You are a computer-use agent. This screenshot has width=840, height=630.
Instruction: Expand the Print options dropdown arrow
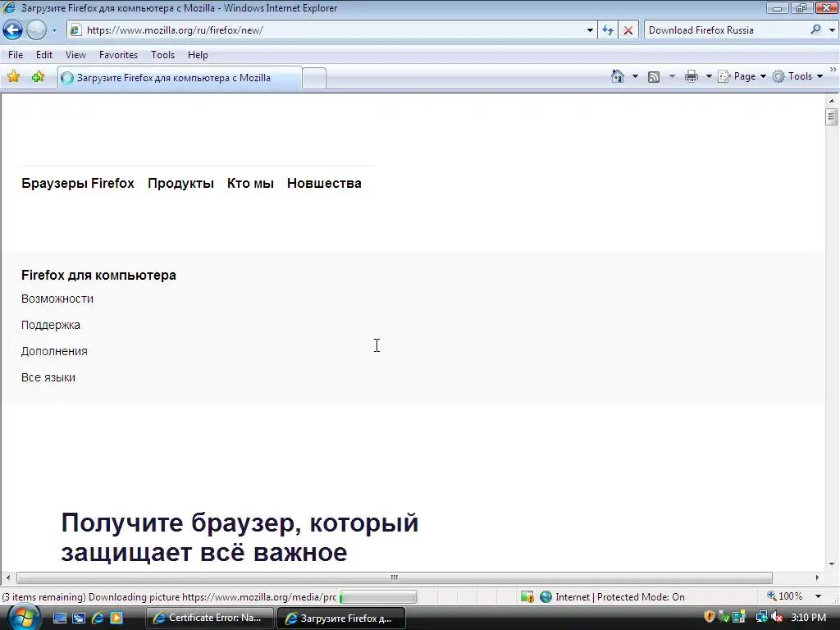[708, 76]
